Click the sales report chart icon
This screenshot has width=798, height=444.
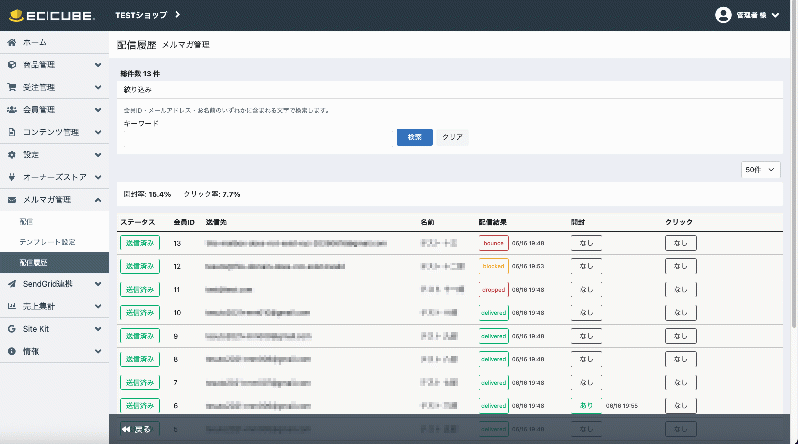click(12, 306)
